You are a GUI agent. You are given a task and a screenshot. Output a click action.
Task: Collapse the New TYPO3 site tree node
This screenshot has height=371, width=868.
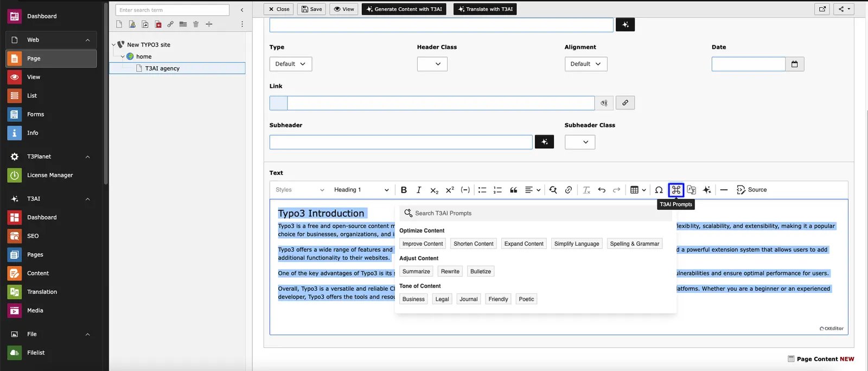coord(113,45)
